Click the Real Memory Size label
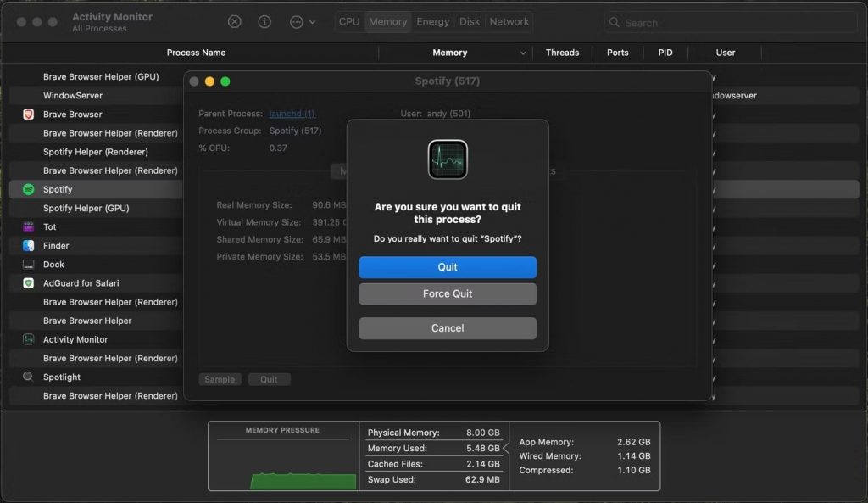 254,205
